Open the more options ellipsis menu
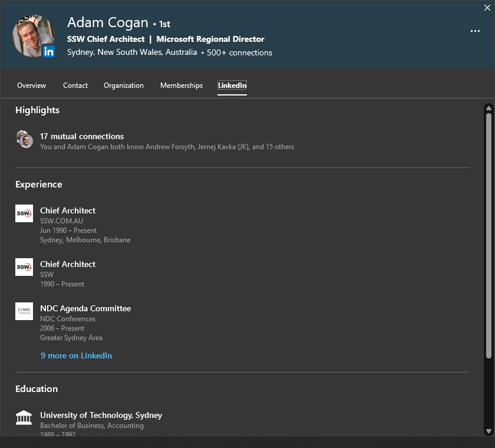The image size is (495, 448). tap(475, 31)
